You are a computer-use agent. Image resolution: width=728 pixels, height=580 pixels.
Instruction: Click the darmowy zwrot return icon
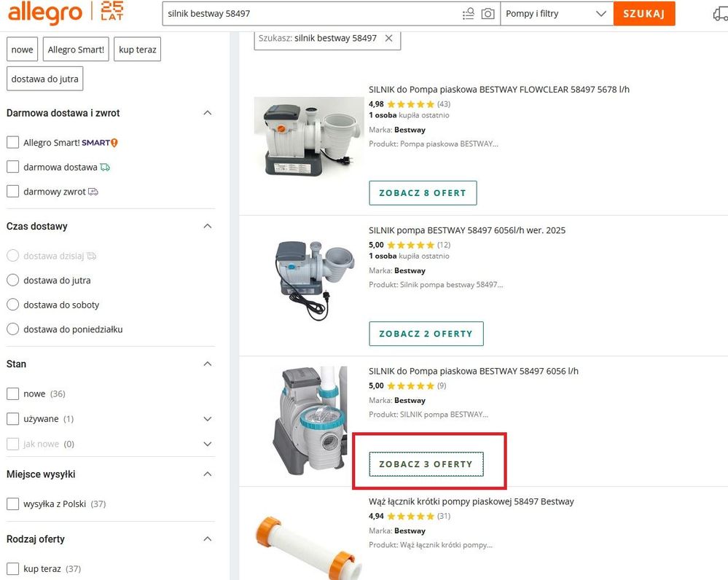pyautogui.click(x=93, y=192)
